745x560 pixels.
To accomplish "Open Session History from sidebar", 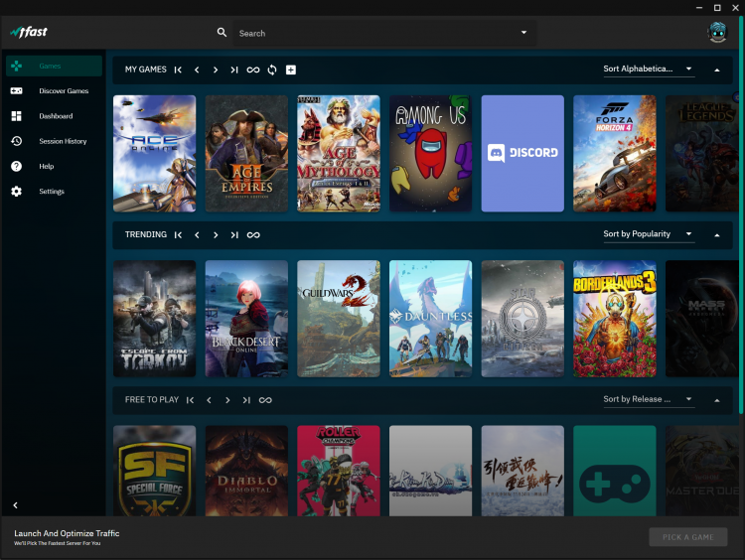I will point(54,141).
